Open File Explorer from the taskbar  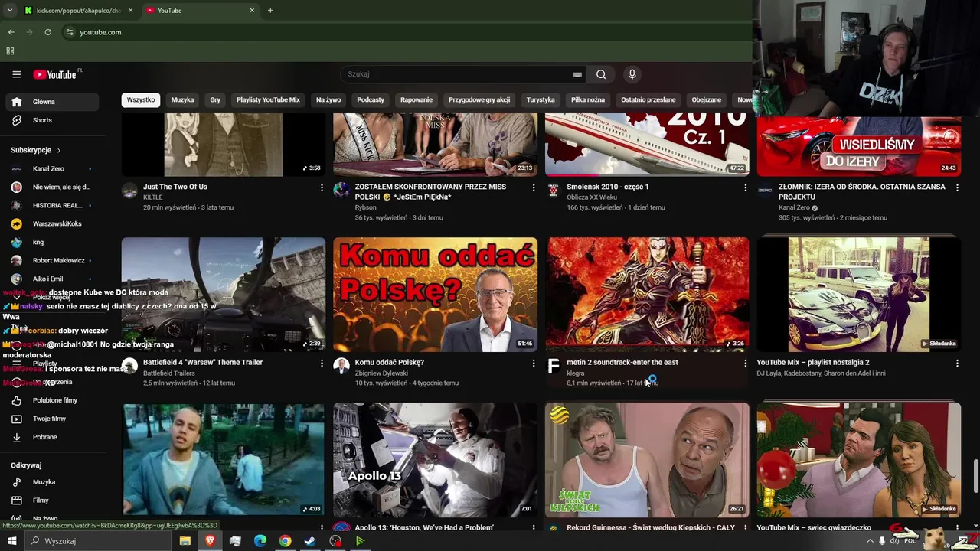point(185,540)
